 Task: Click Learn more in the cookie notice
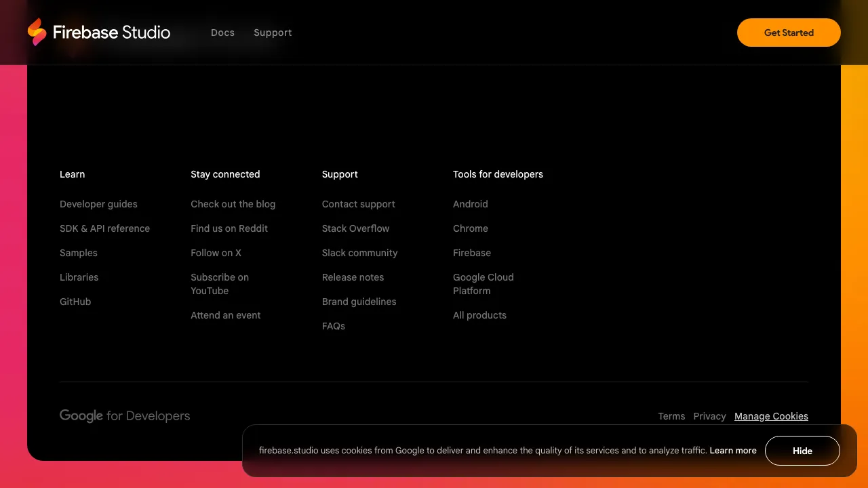pos(733,450)
